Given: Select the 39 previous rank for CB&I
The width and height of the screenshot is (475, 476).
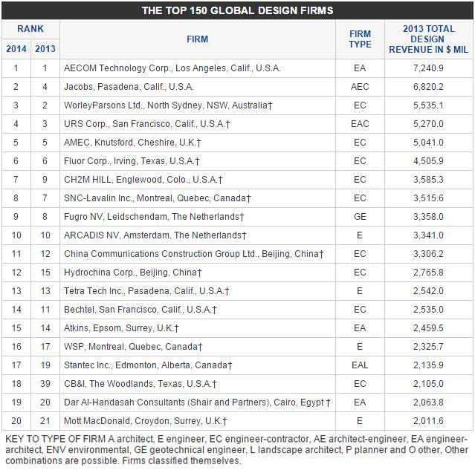Looking at the screenshot, I should coord(45,384).
